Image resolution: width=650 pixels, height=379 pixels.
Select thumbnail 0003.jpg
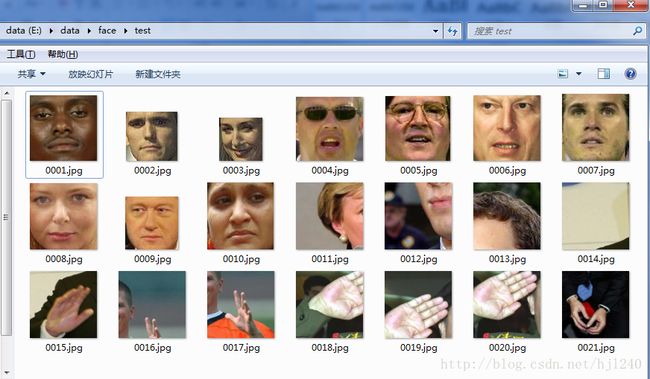[x=240, y=139]
